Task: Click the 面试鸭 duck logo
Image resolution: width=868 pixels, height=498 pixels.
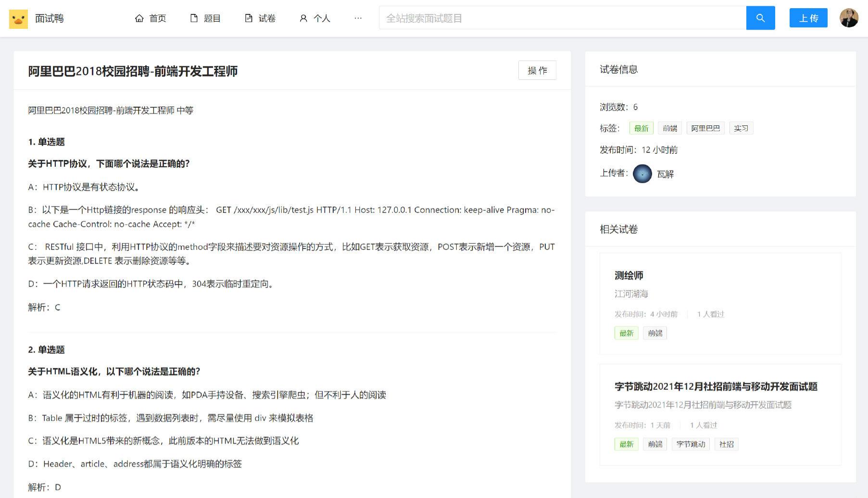Action: pos(18,18)
